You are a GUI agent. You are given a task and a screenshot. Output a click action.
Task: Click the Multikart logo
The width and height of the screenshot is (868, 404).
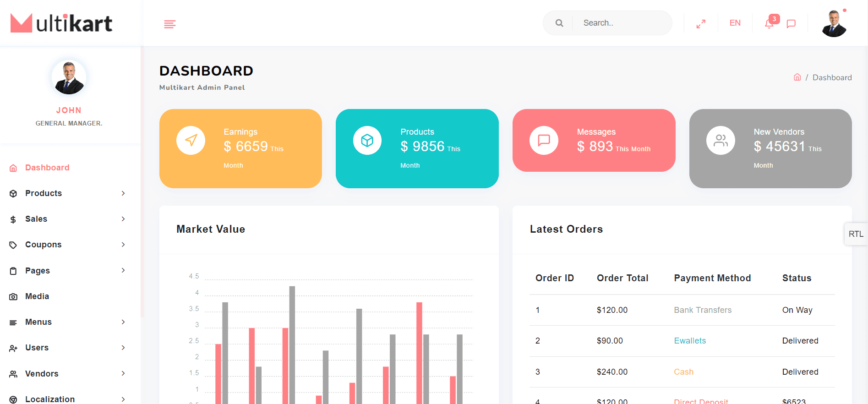tap(61, 23)
